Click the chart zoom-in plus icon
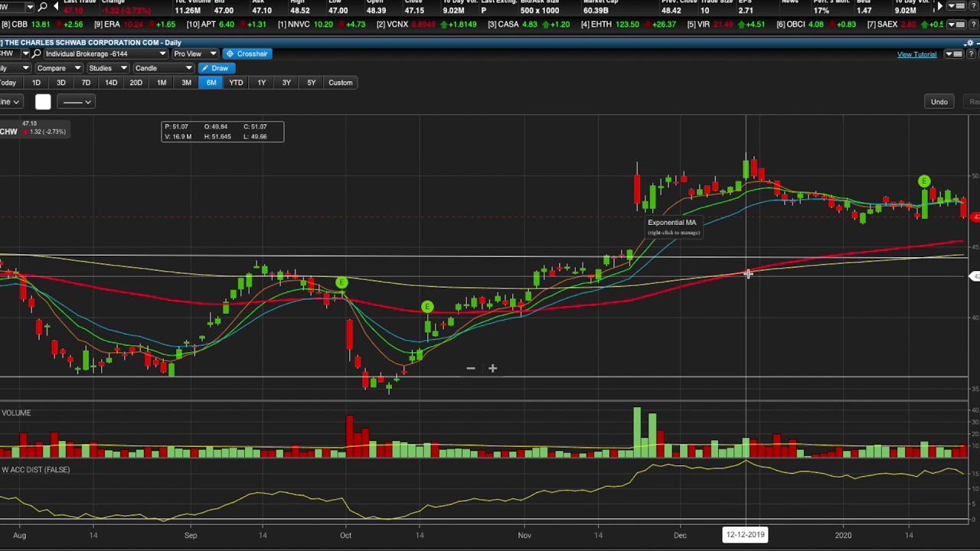This screenshot has width=980, height=551. [492, 369]
